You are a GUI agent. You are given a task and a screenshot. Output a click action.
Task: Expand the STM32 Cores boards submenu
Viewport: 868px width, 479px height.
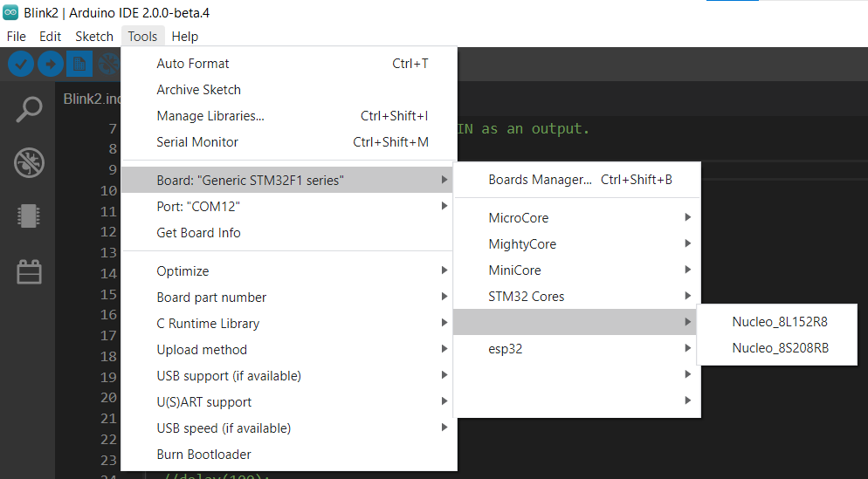tap(577, 297)
